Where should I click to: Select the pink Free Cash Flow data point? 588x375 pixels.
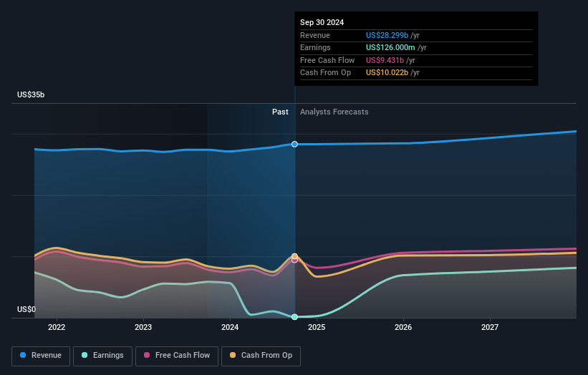tap(295, 260)
